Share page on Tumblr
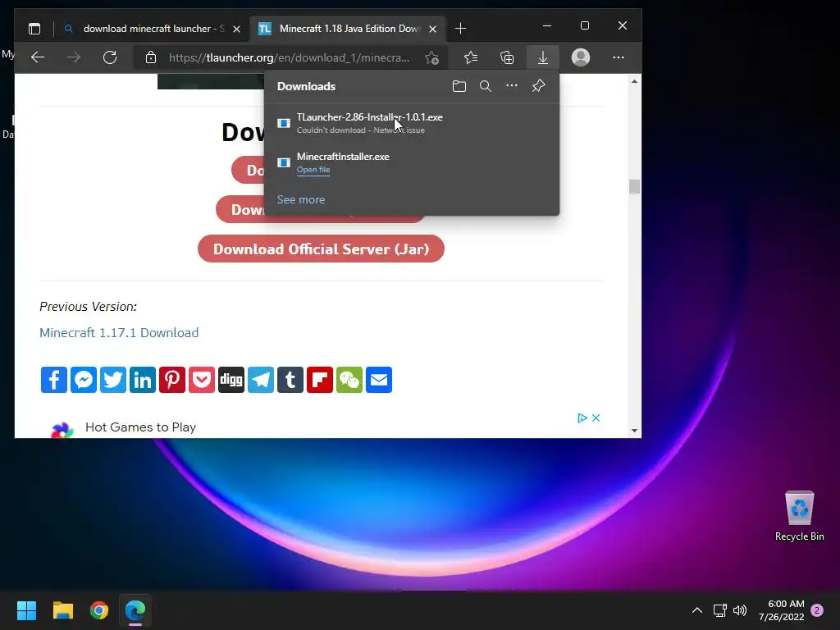This screenshot has width=840, height=630. pos(290,380)
